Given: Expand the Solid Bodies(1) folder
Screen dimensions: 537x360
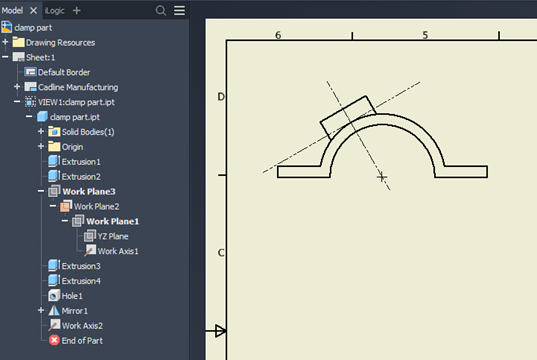Looking at the screenshot, I should pos(41,131).
